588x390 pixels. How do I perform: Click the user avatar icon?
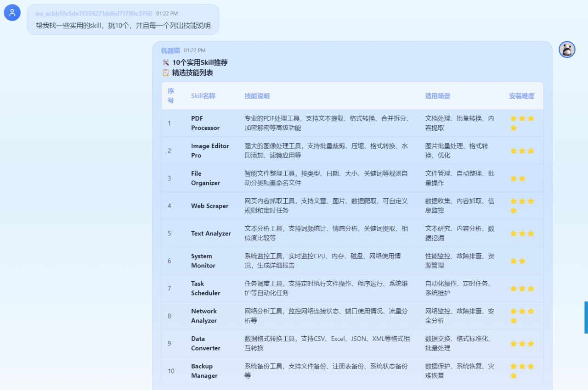[12, 12]
